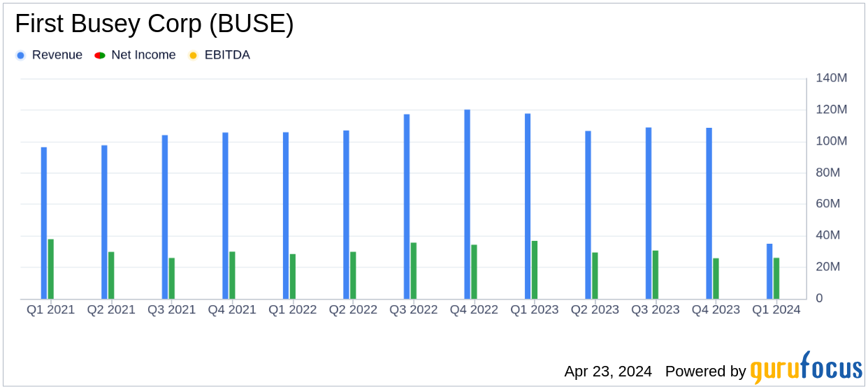Click the Q4 2022 axis label

[474, 309]
